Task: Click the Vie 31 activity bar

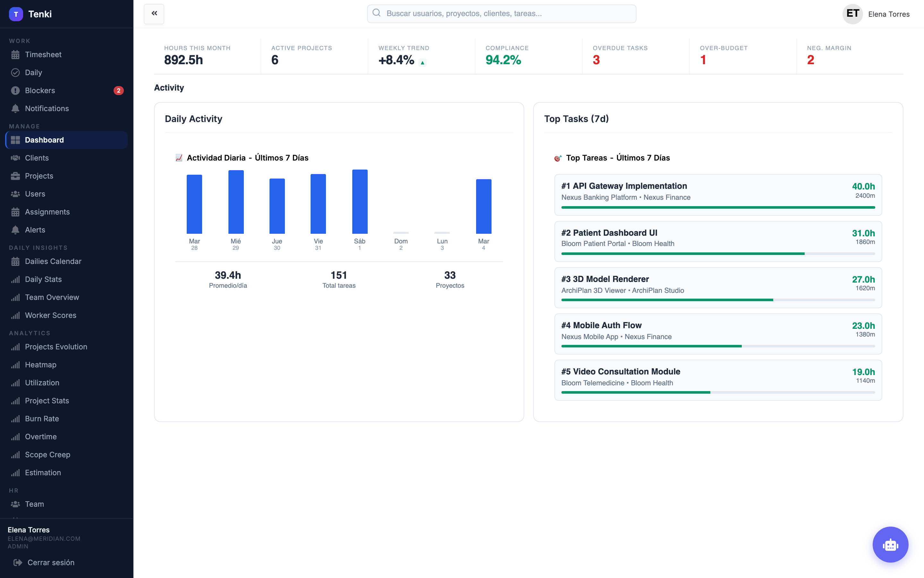Action: coord(318,204)
